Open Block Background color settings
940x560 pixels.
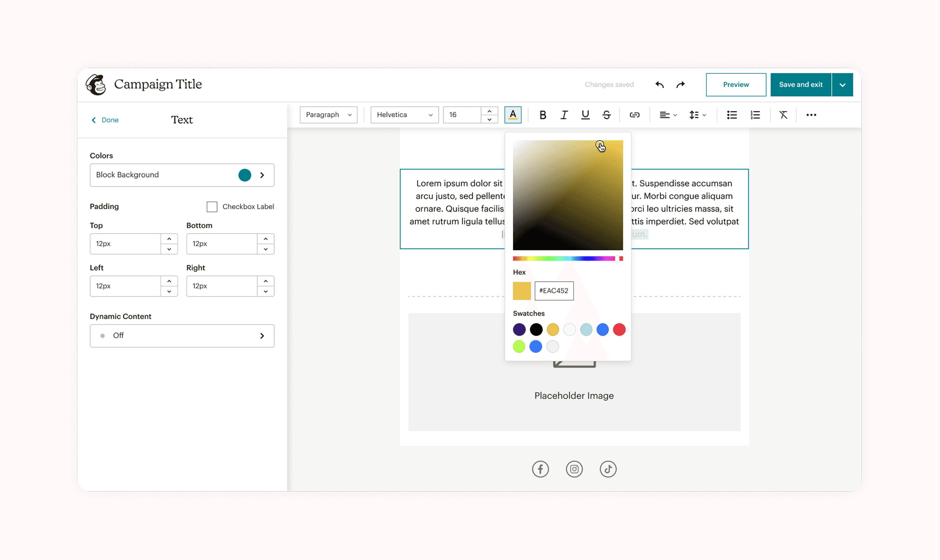pyautogui.click(x=182, y=175)
